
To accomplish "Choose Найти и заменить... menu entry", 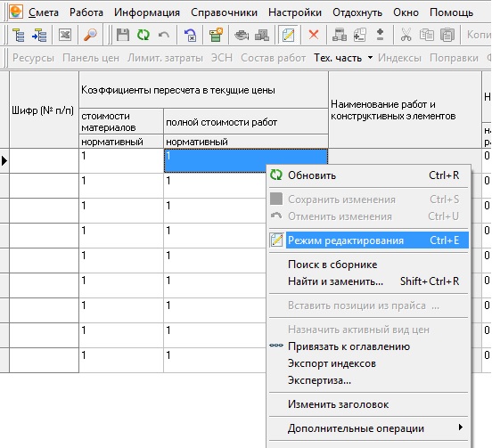I will point(369,281).
